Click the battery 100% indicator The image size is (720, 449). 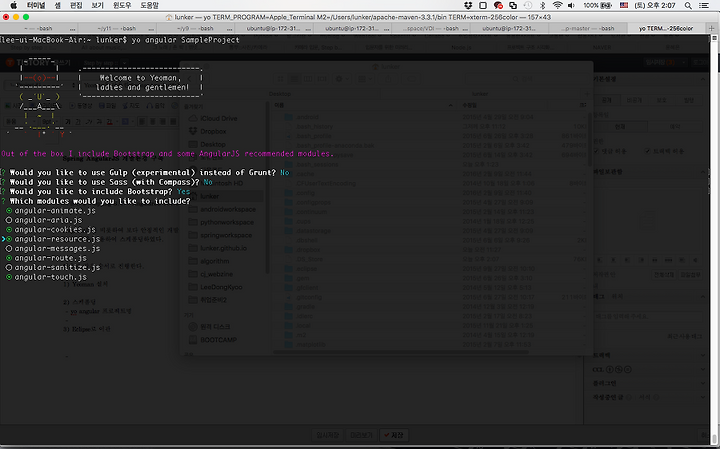[597, 6]
